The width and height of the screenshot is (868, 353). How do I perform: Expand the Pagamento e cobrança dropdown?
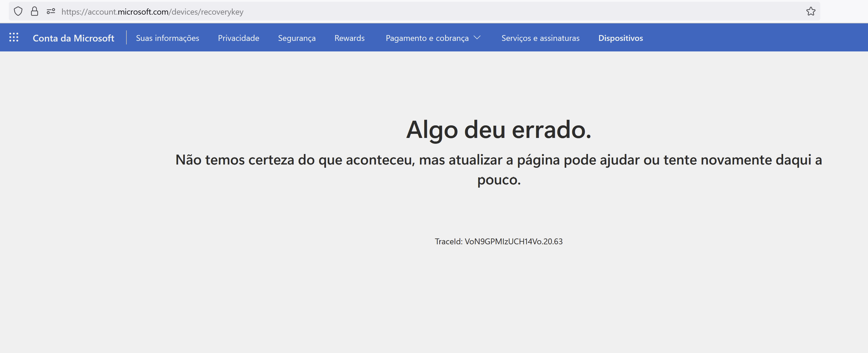pyautogui.click(x=427, y=38)
